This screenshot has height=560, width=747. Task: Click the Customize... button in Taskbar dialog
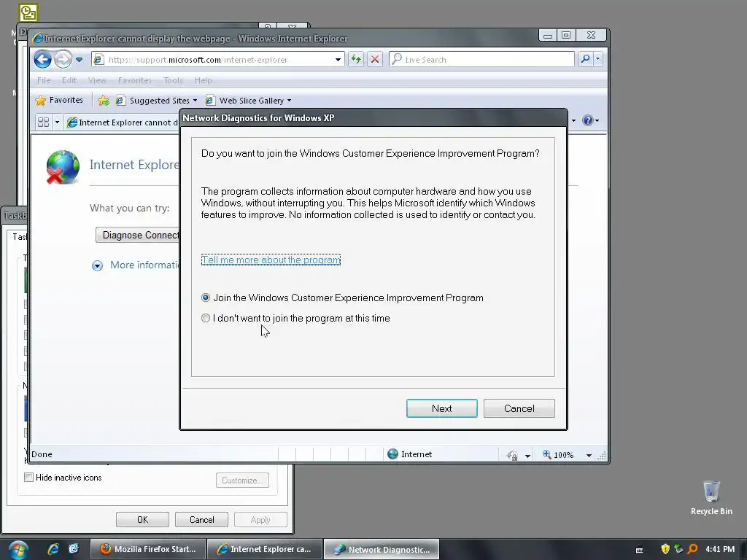(242, 481)
